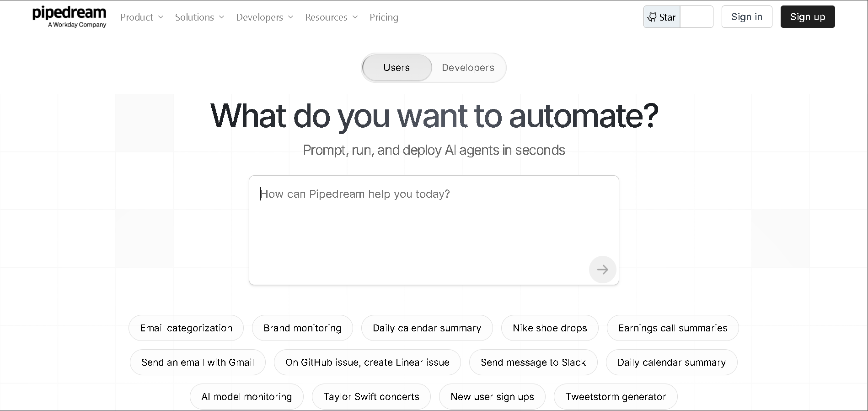Screen dimensions: 868x411
Task: Click the Sign up button
Action: tap(808, 17)
